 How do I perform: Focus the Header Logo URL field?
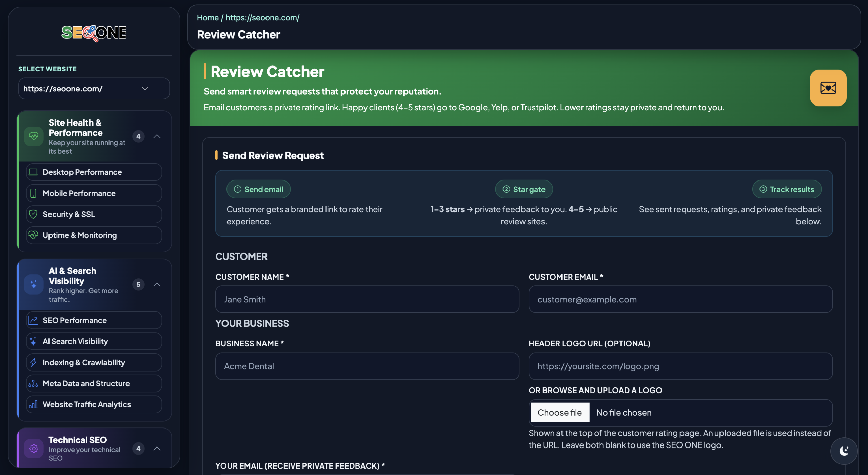pos(680,366)
